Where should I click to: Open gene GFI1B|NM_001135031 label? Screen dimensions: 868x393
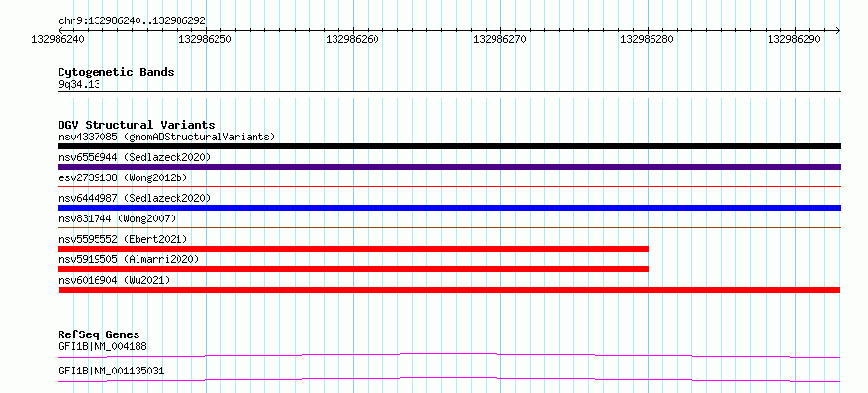pos(111,371)
